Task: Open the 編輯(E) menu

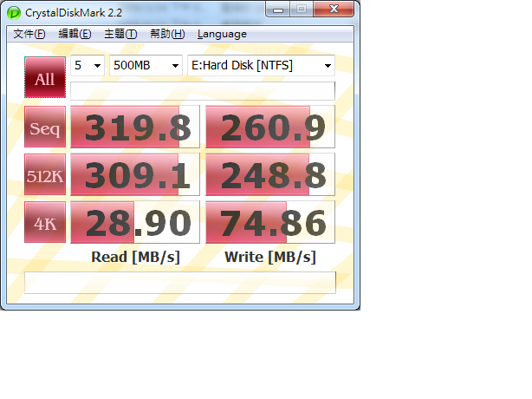Action: (75, 34)
